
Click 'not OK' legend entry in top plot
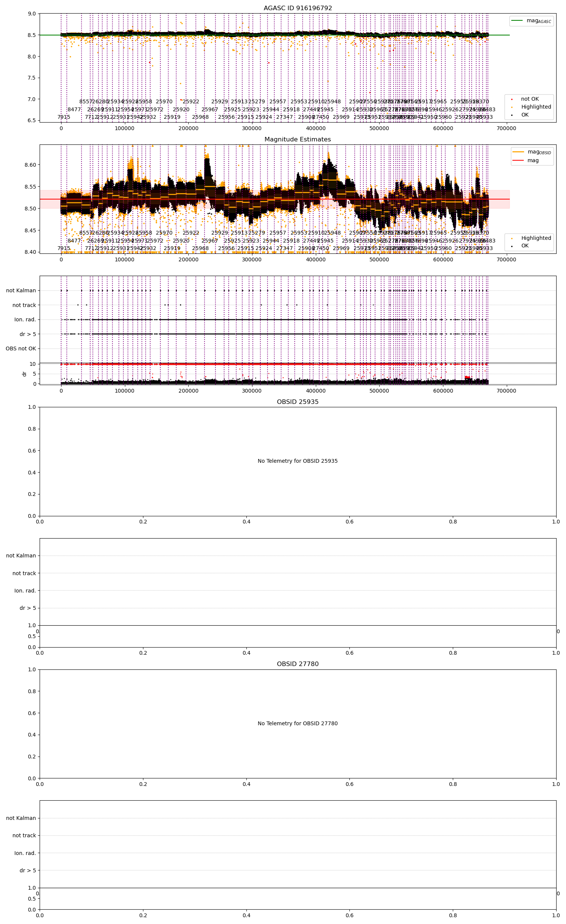coord(530,99)
